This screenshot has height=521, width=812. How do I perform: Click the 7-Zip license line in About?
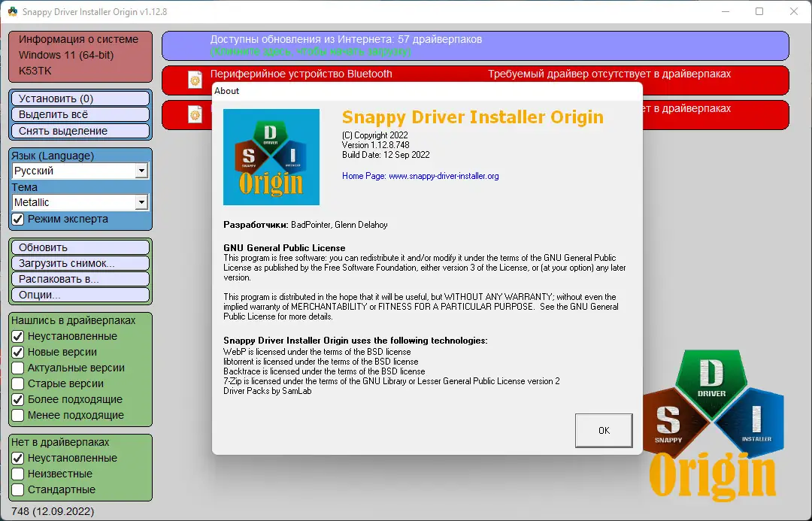392,381
